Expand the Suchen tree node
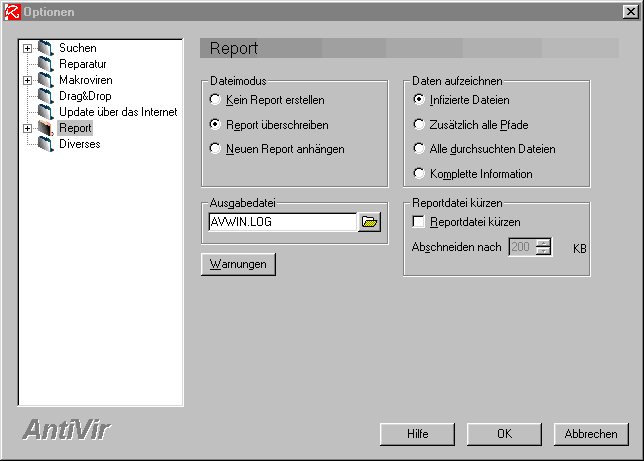This screenshot has width=644, height=461. point(27,48)
